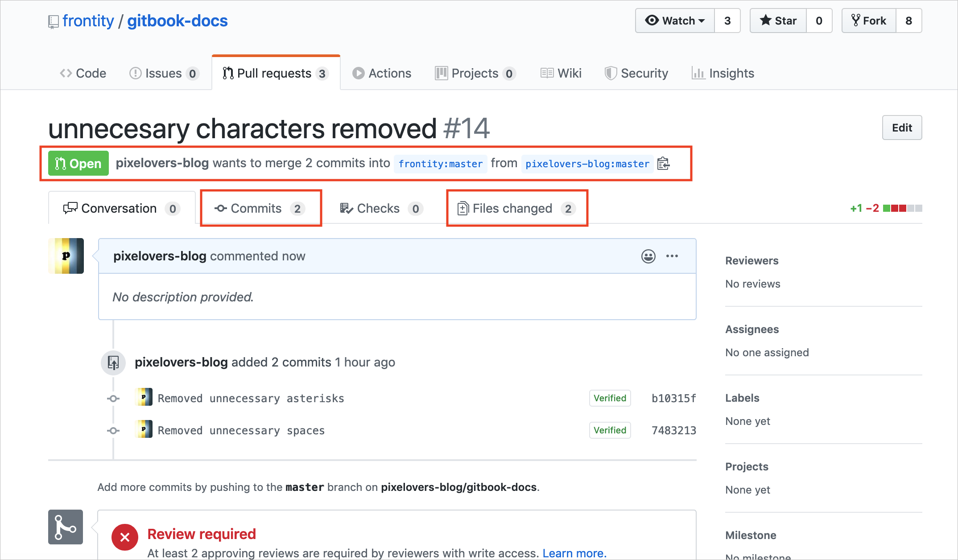Viewport: 958px width, 560px height.
Task: Select the Files changed tab
Action: tap(517, 208)
